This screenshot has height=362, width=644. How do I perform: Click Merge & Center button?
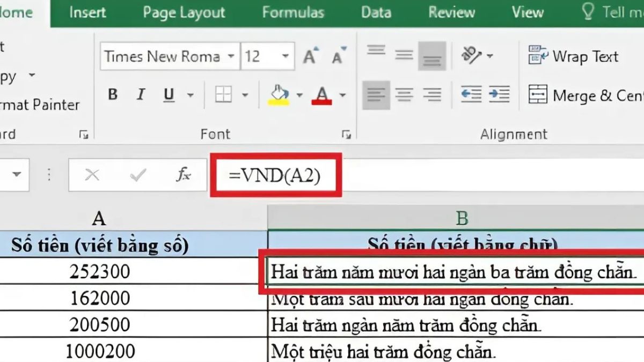[x=586, y=95]
